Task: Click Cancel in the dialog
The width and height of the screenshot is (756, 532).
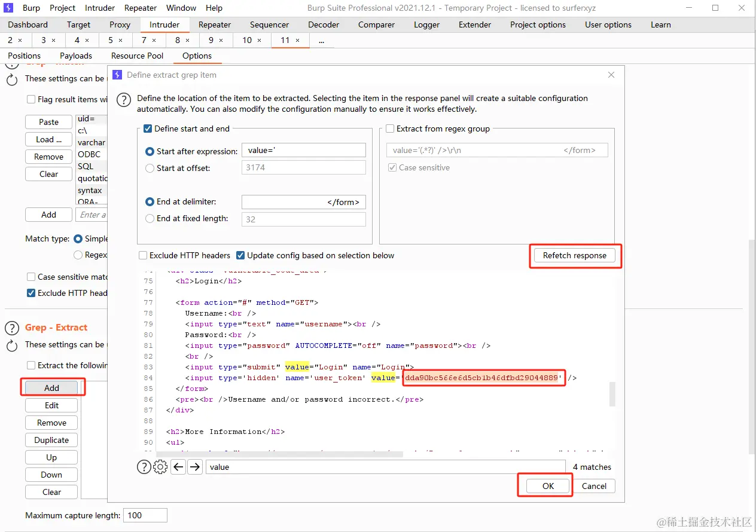Action: coord(594,486)
